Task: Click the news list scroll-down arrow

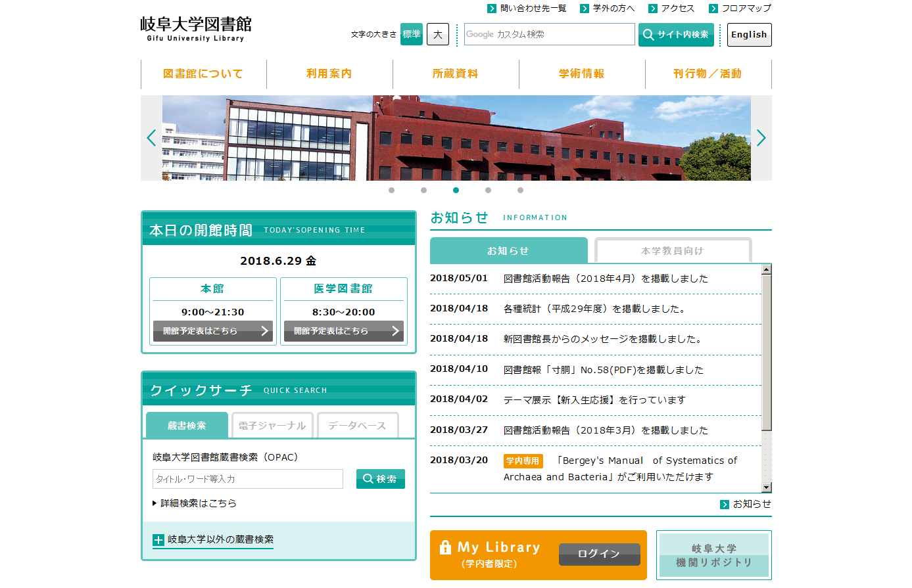Action: coord(766,487)
